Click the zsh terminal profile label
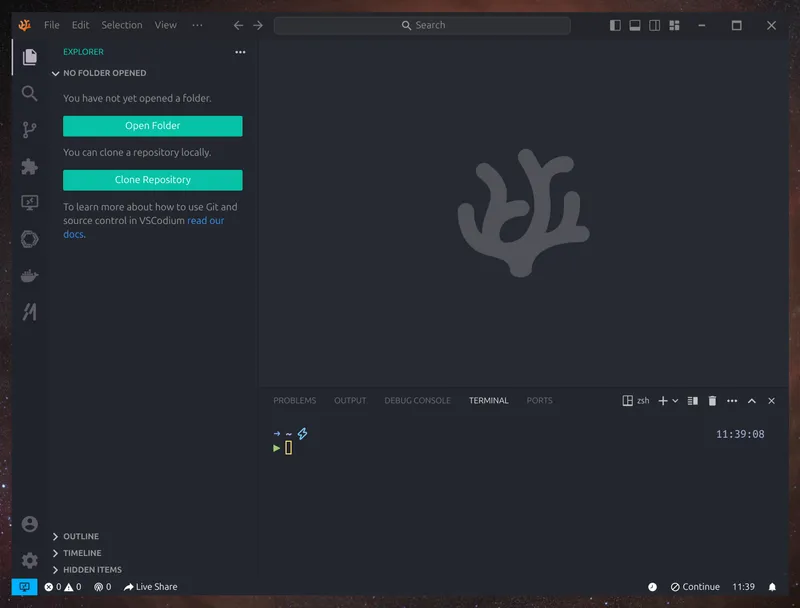 [x=636, y=401]
